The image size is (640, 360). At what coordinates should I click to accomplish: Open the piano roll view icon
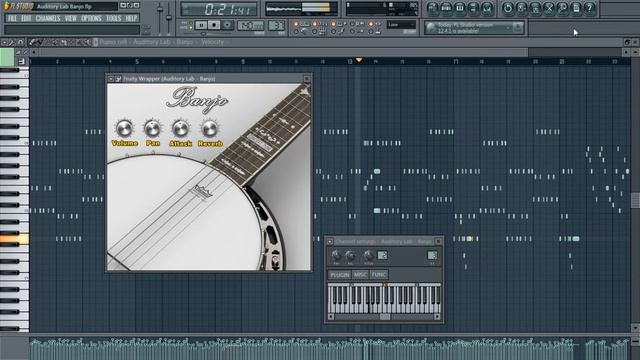460,8
